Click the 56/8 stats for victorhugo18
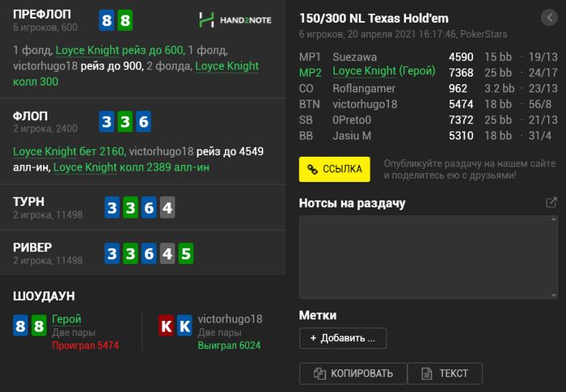 click(x=540, y=104)
